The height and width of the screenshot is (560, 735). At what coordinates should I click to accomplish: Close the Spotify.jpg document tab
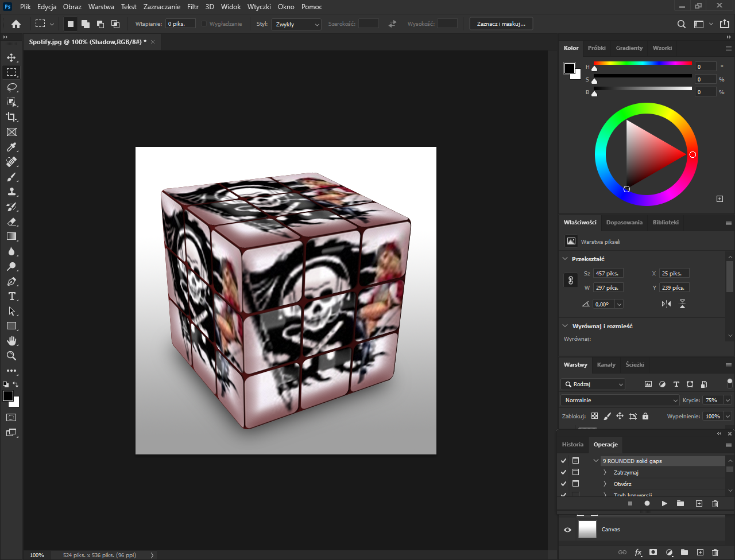pyautogui.click(x=153, y=42)
